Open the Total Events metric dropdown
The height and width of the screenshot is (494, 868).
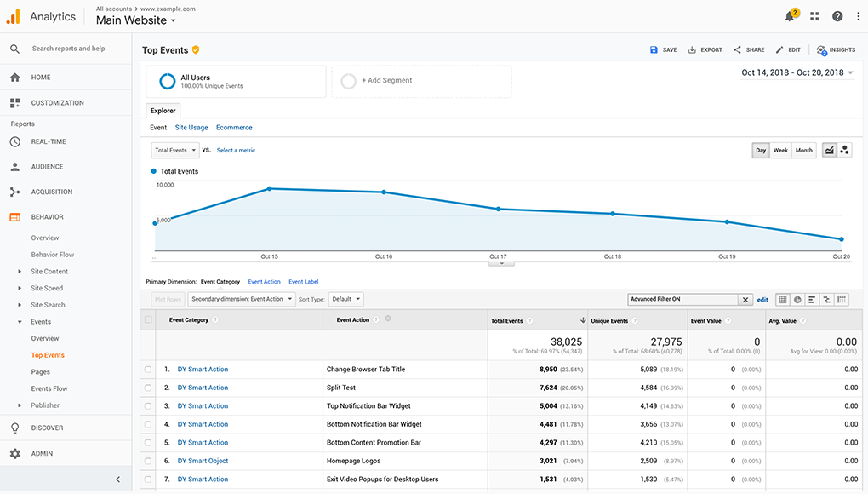[174, 150]
